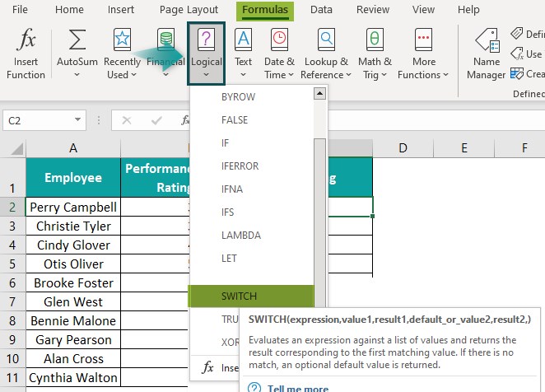Select column A header

(x=73, y=148)
